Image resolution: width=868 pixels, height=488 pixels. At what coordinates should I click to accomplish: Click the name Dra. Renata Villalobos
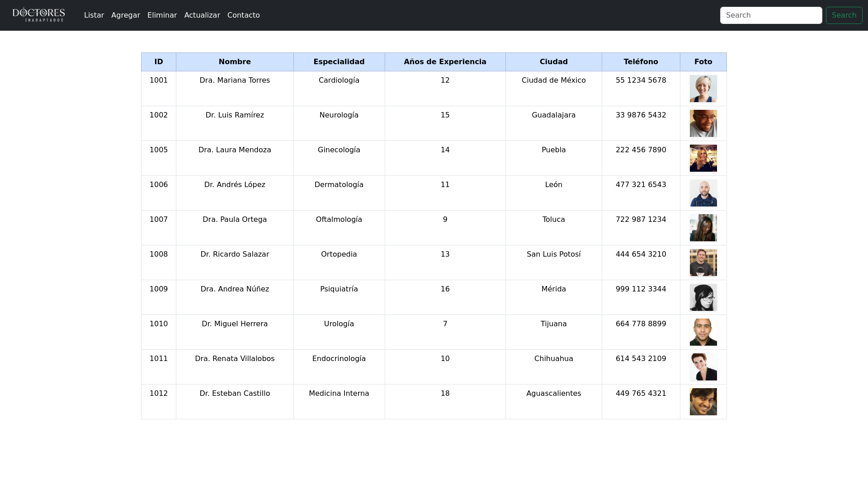tap(235, 359)
